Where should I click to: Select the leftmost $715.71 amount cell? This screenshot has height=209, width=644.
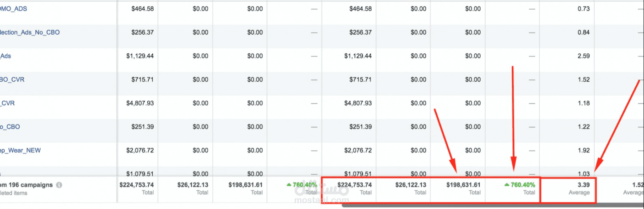(x=142, y=79)
